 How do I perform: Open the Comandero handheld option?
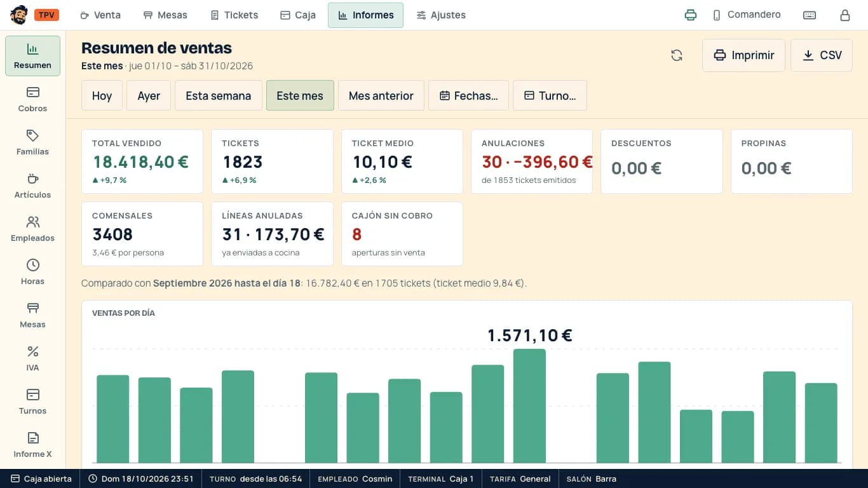coord(747,15)
